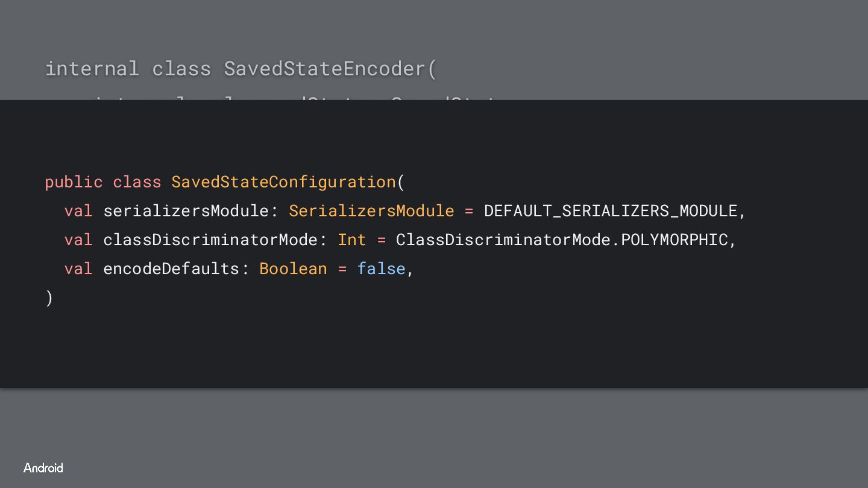Viewport: 868px width, 488px height.
Task: Click the classDiscriminatorMode parameter name
Action: pos(210,240)
